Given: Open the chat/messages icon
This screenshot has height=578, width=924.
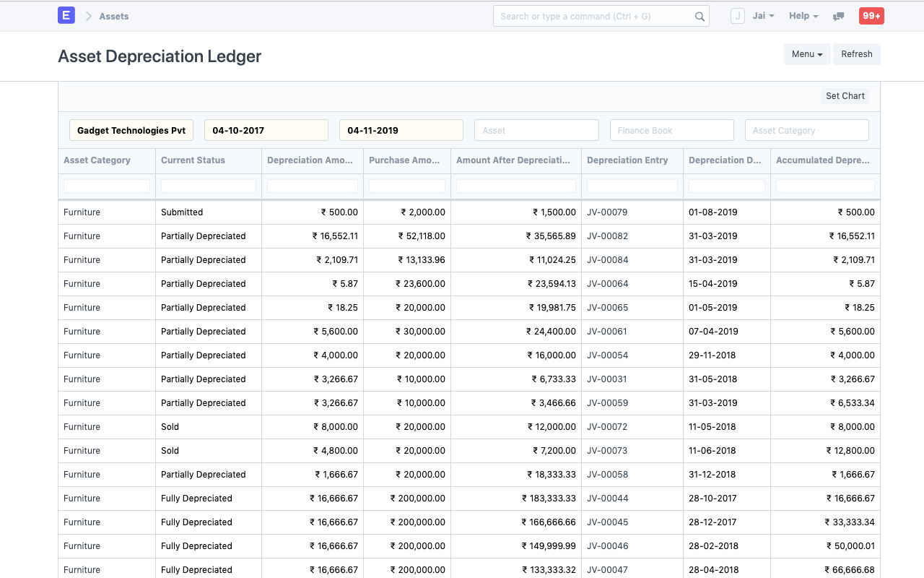Looking at the screenshot, I should point(838,15).
